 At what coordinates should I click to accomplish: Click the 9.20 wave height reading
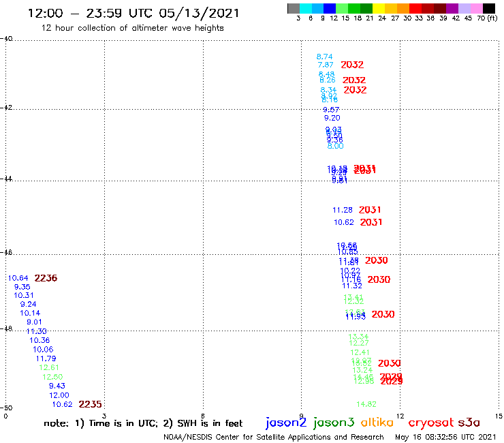332,118
